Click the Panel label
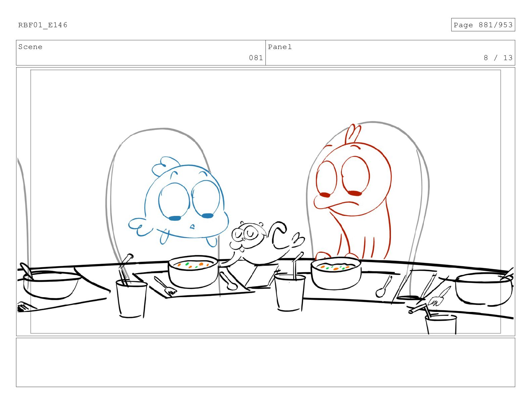 pyautogui.click(x=280, y=47)
